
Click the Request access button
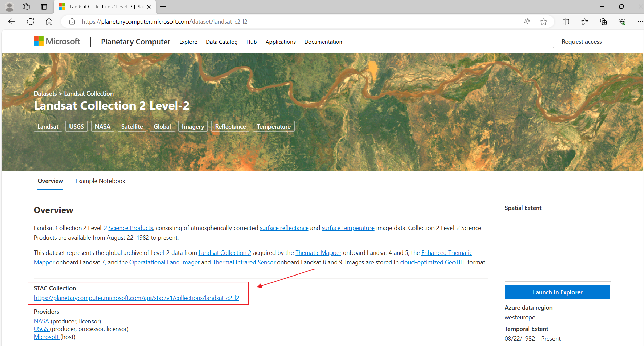pos(582,41)
